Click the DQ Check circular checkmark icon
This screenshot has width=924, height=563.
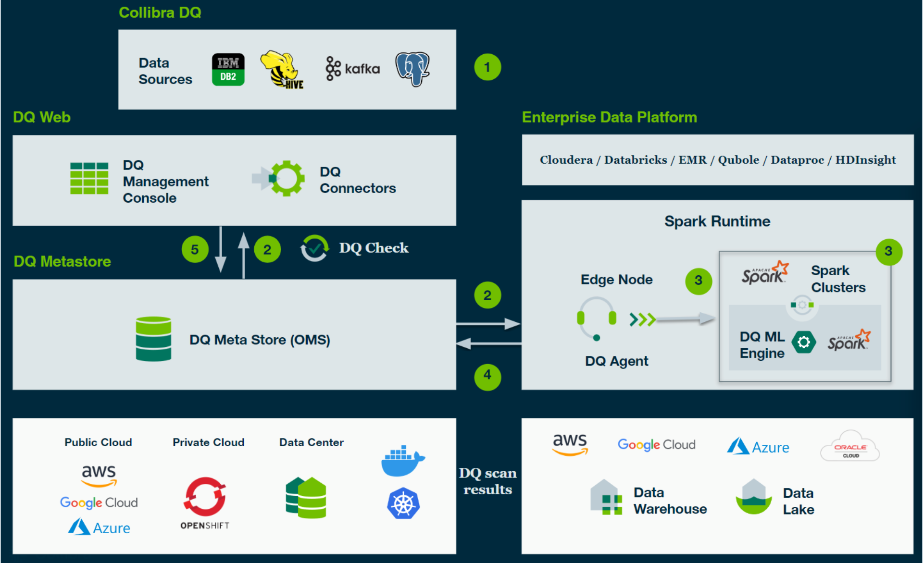tap(314, 248)
